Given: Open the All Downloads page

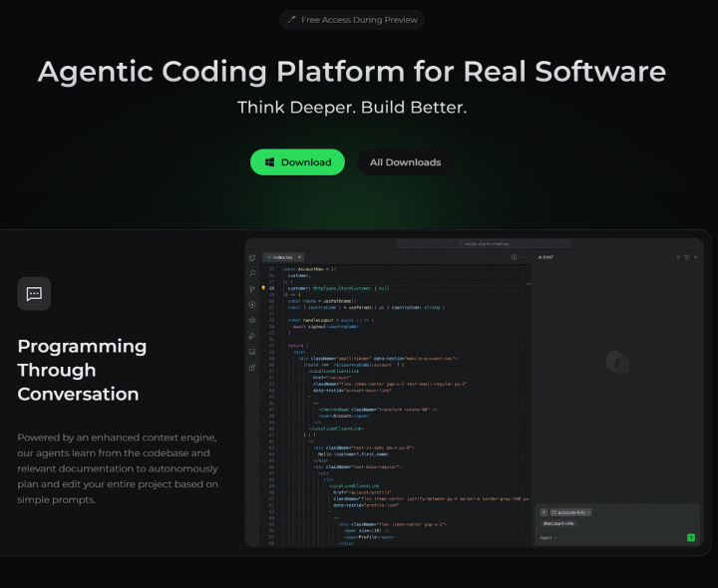Looking at the screenshot, I should point(405,162).
